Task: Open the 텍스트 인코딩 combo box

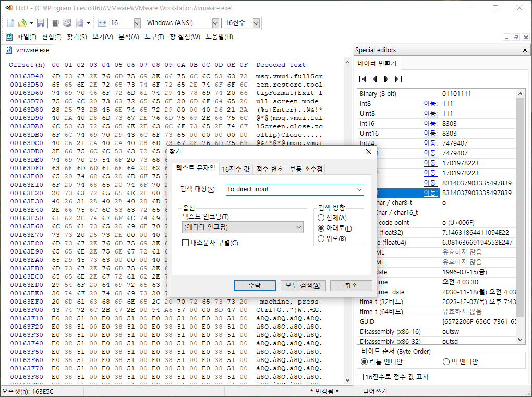Action: [x=243, y=227]
